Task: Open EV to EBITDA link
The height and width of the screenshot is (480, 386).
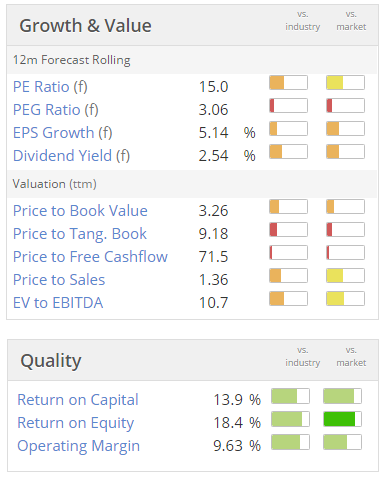Action: click(58, 303)
